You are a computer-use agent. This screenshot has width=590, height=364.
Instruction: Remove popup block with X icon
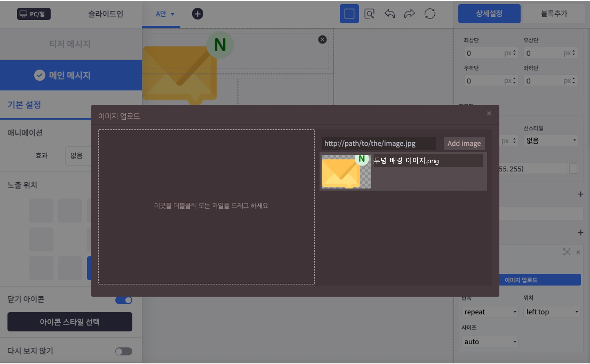point(322,39)
